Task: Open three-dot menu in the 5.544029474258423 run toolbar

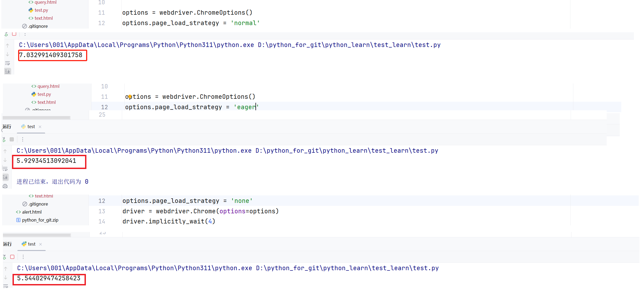Action: click(23, 257)
